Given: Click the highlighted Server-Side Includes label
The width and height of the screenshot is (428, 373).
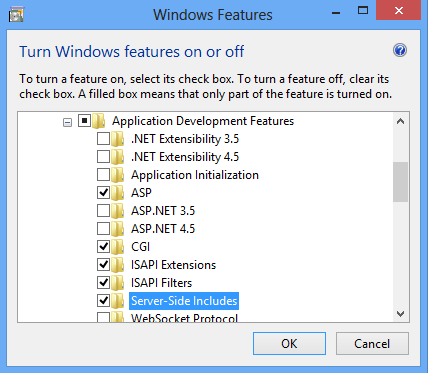Looking at the screenshot, I should click(x=184, y=301).
